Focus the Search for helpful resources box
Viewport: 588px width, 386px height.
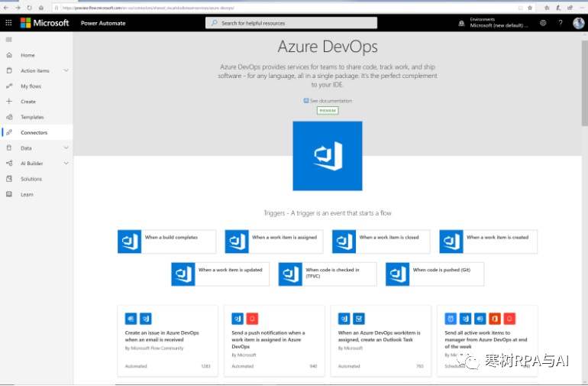[x=291, y=23]
